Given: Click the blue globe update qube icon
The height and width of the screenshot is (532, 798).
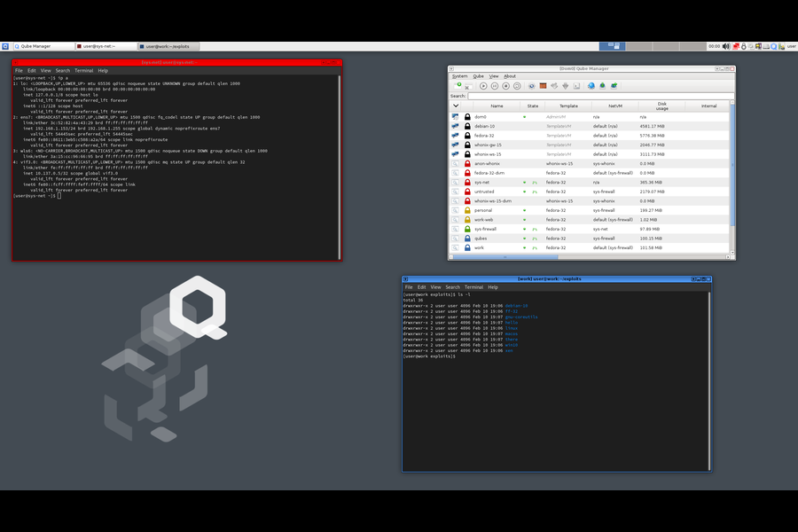Looking at the screenshot, I should coord(591,86).
